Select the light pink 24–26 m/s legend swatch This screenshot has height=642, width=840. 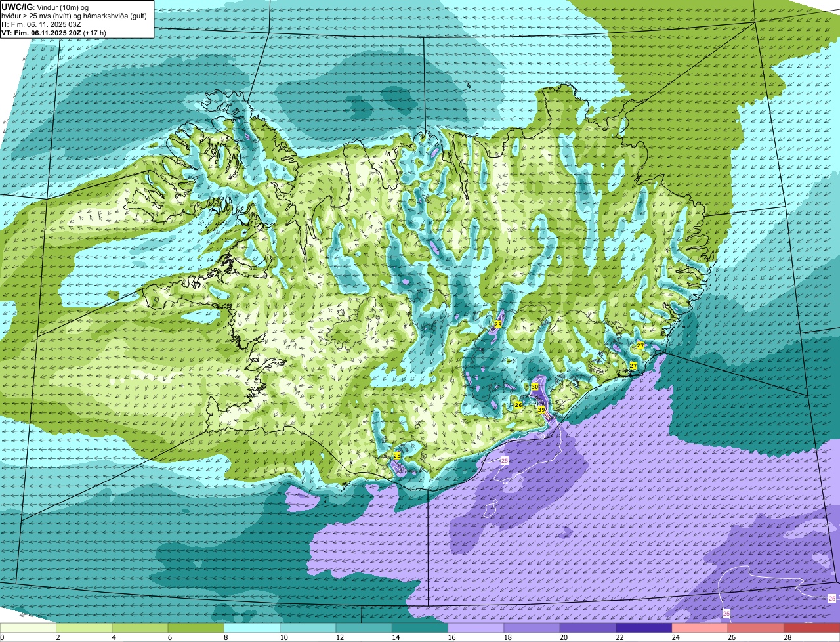(700, 628)
